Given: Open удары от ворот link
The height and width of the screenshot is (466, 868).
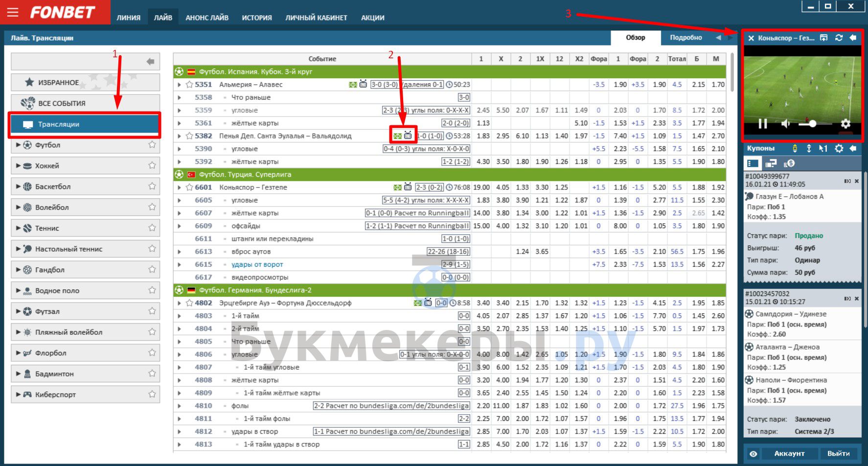Looking at the screenshot, I should tap(257, 264).
